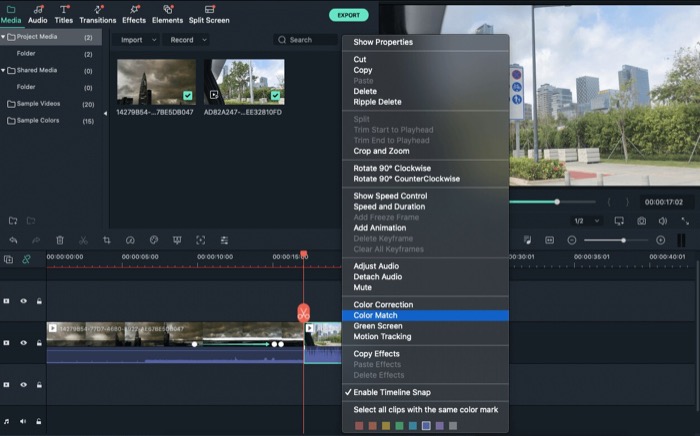This screenshot has width=700, height=436.
Task: Hide the empty track above the clips
Action: coord(23,301)
